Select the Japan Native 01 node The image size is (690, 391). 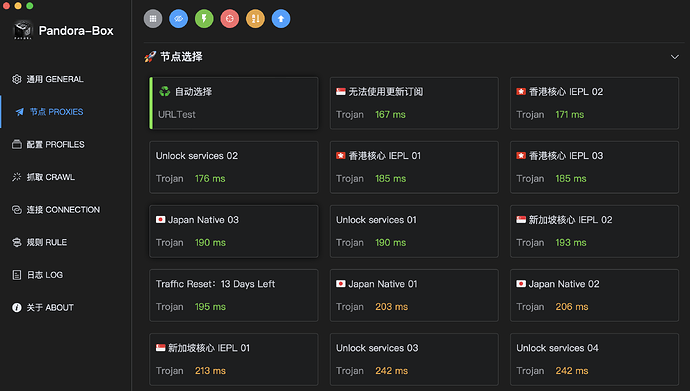pyautogui.click(x=414, y=296)
